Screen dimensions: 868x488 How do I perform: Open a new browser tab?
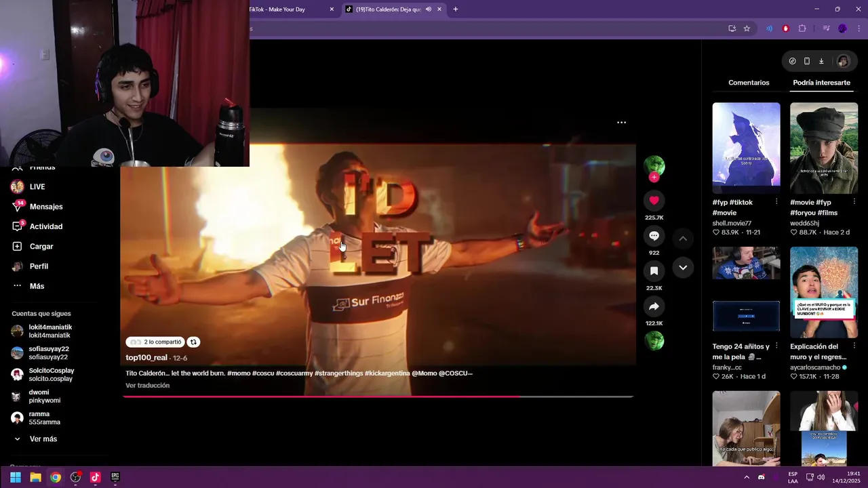pos(456,9)
